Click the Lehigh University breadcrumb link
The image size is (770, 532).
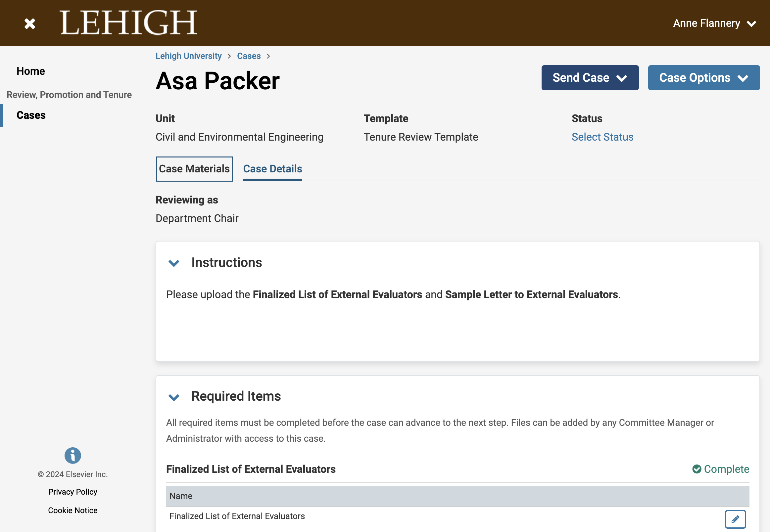[188, 56]
